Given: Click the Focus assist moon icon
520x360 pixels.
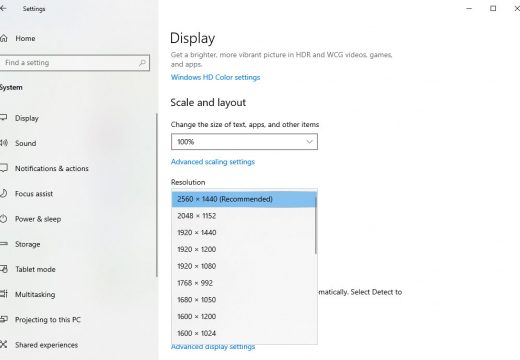Looking at the screenshot, I should pos(3,193).
